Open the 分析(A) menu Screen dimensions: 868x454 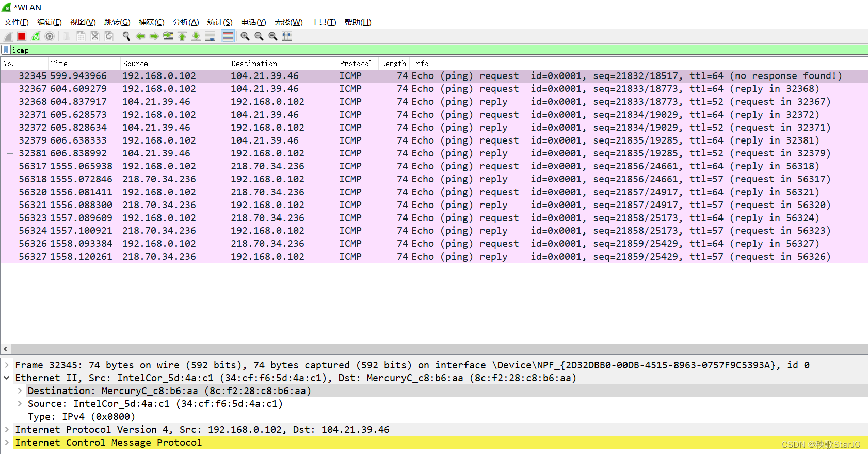click(186, 22)
